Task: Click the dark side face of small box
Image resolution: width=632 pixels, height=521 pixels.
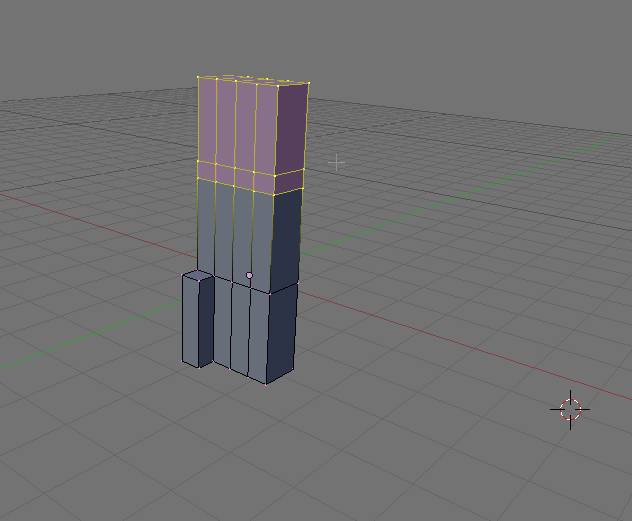Action: click(x=206, y=321)
